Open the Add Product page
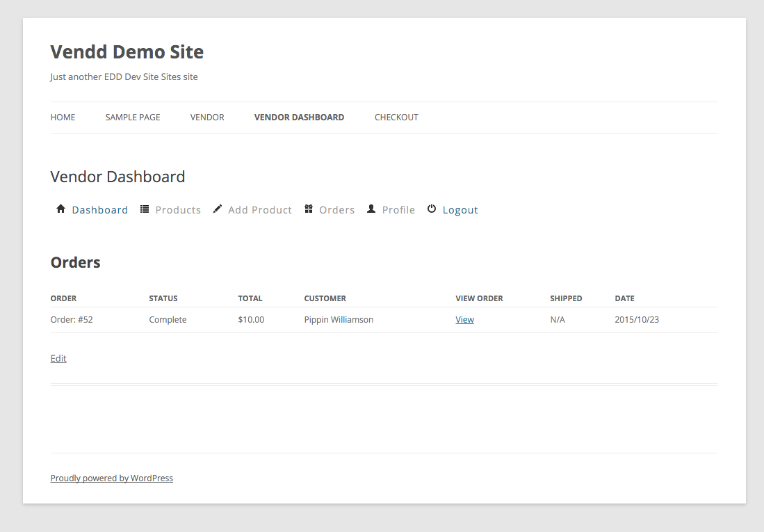 coord(260,210)
